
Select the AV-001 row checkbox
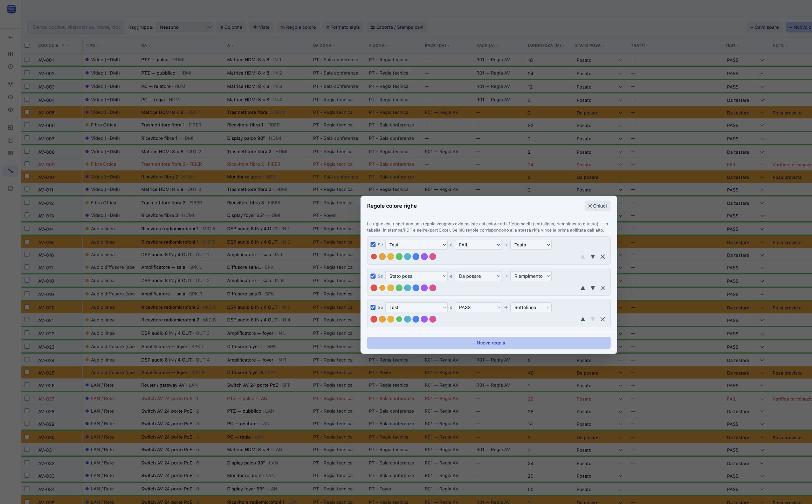coord(27,59)
